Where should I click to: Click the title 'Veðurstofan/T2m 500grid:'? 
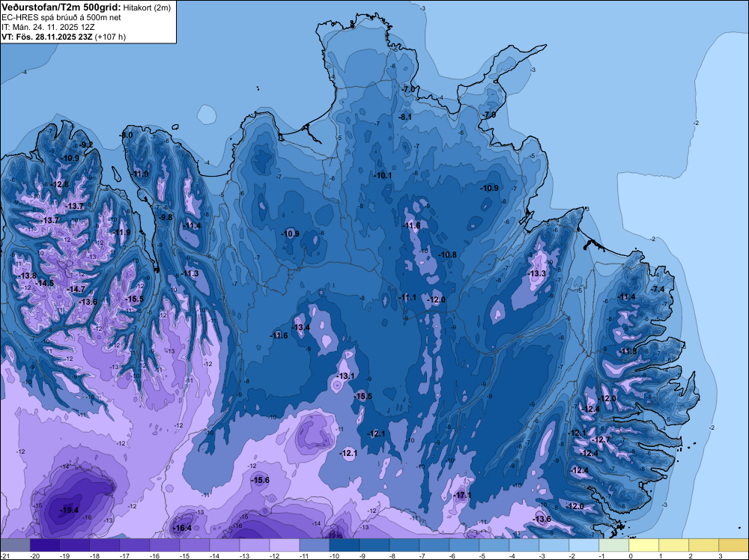pyautogui.click(x=61, y=7)
